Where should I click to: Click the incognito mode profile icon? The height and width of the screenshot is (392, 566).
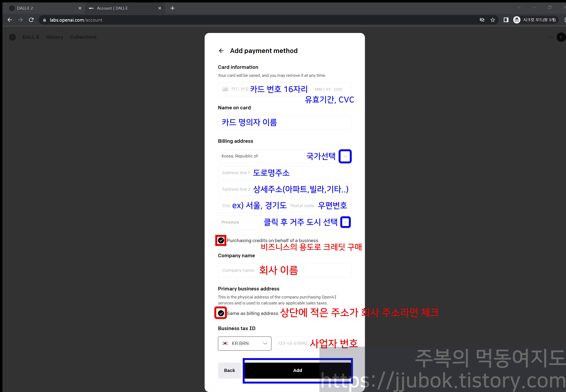[517, 20]
